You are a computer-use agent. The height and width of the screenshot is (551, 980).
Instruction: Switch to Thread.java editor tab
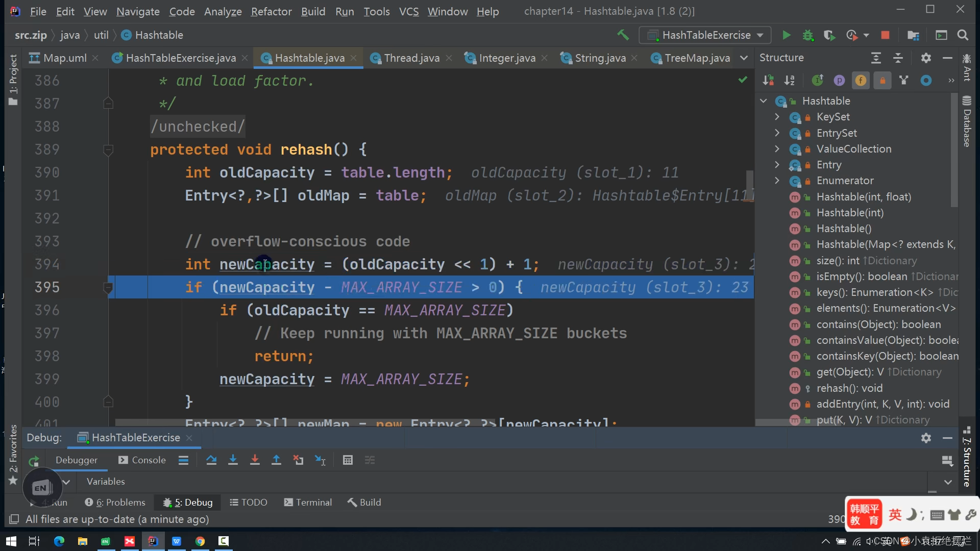tap(411, 58)
